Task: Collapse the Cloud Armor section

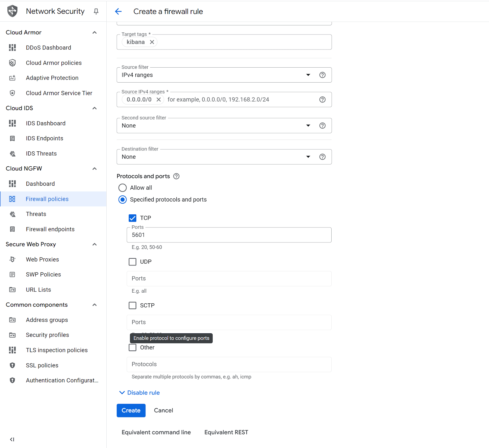Action: pyautogui.click(x=94, y=32)
